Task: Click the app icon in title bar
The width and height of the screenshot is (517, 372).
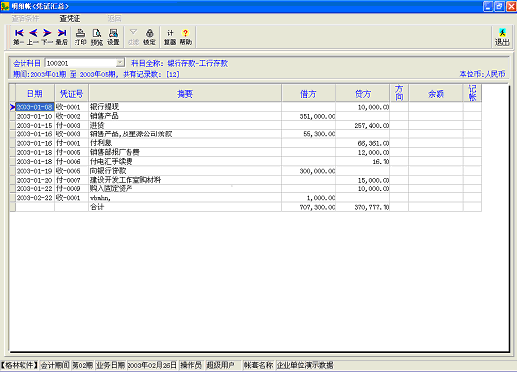Action: point(5,6)
